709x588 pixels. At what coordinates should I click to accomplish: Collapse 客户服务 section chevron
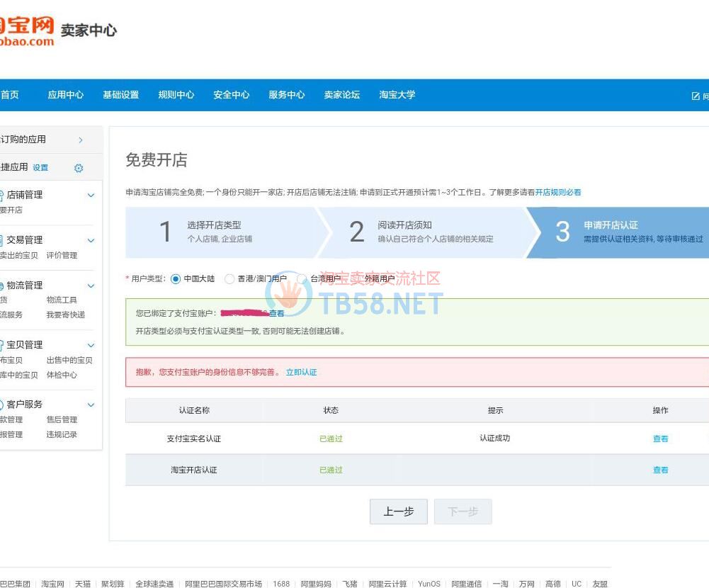pos(91,405)
